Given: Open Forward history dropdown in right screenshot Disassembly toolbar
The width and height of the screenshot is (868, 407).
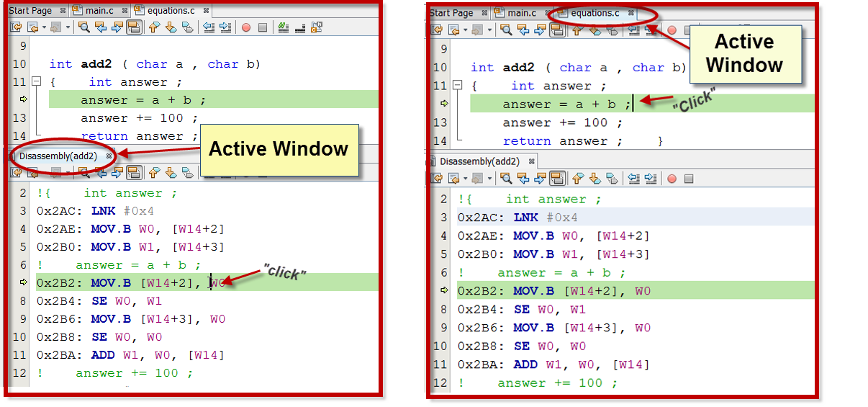Looking at the screenshot, I should pyautogui.click(x=489, y=178).
